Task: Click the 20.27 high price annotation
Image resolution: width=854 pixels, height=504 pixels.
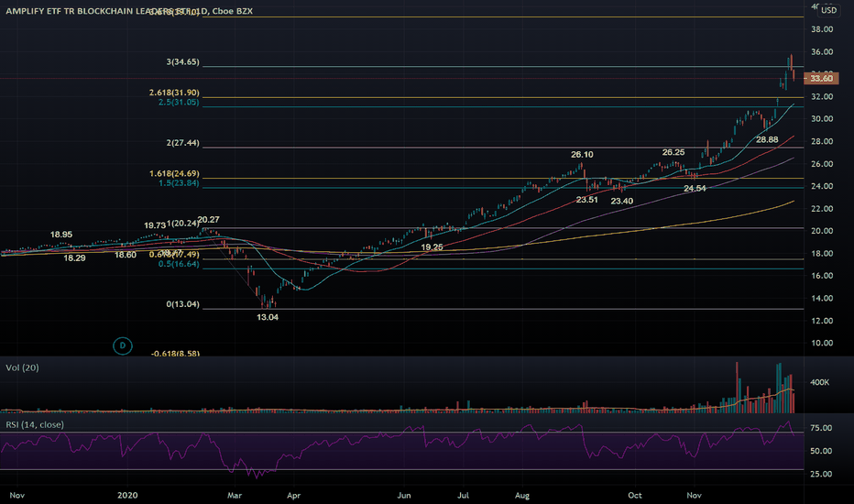Action: click(x=209, y=220)
